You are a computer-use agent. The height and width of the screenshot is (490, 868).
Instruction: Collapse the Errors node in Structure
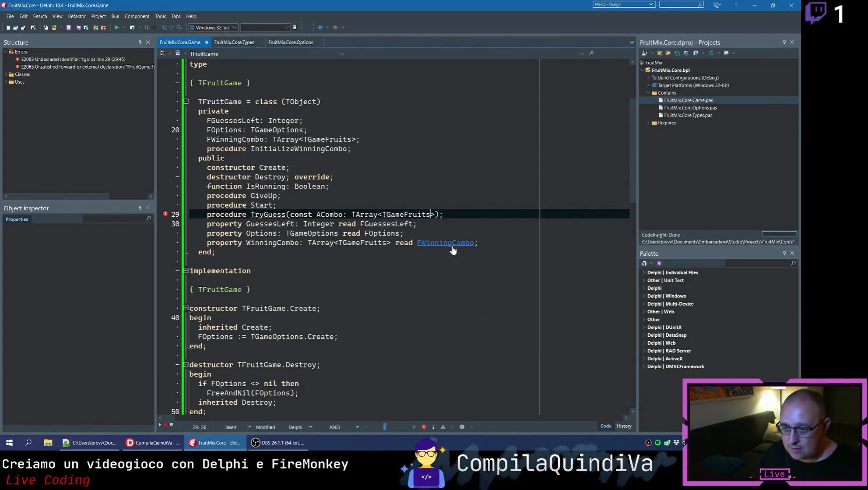(x=6, y=52)
